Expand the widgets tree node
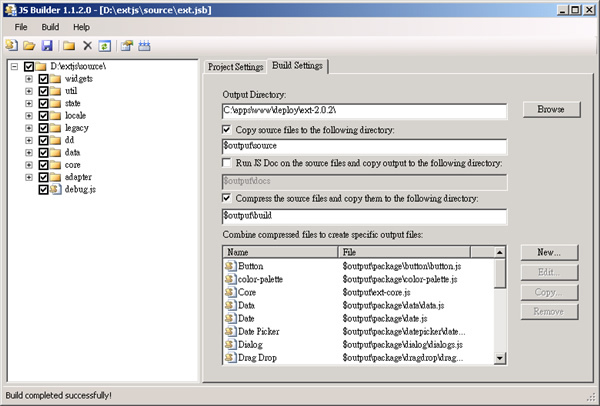The width and height of the screenshot is (600, 406). point(29,79)
